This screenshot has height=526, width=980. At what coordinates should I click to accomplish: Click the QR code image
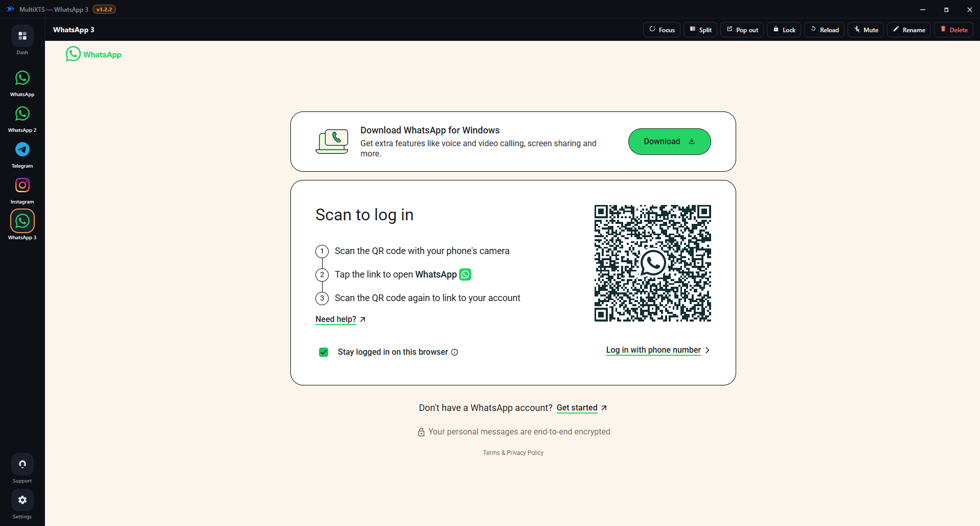tap(653, 263)
